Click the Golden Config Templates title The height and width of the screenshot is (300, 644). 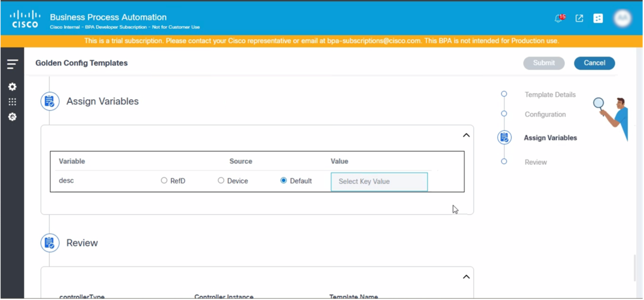(x=82, y=63)
